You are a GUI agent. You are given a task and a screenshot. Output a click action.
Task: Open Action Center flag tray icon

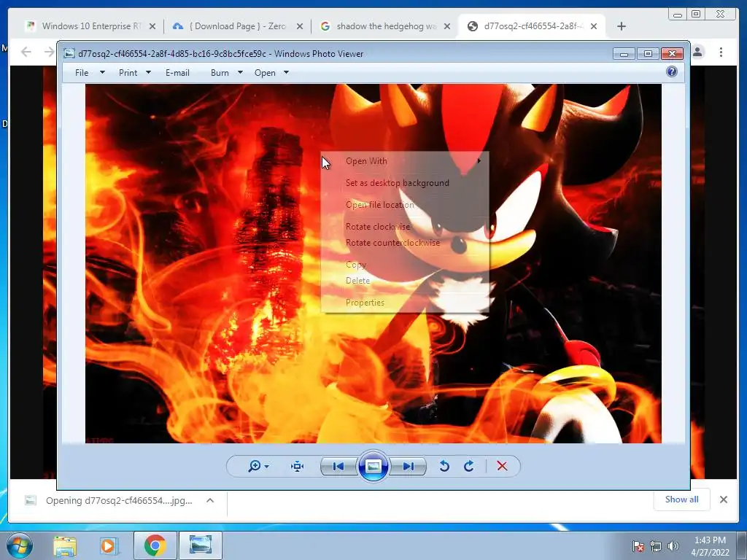[x=638, y=546]
